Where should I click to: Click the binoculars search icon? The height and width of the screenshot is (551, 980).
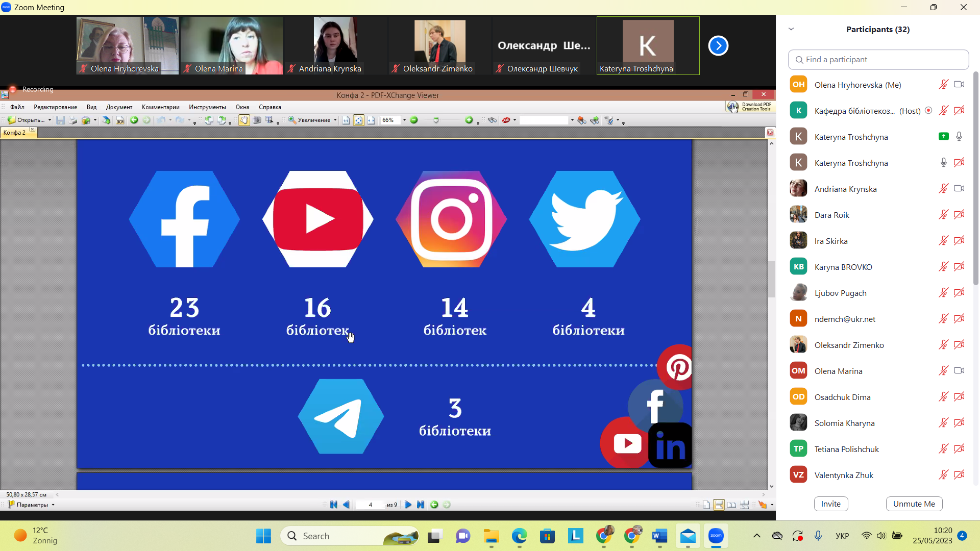point(492,120)
